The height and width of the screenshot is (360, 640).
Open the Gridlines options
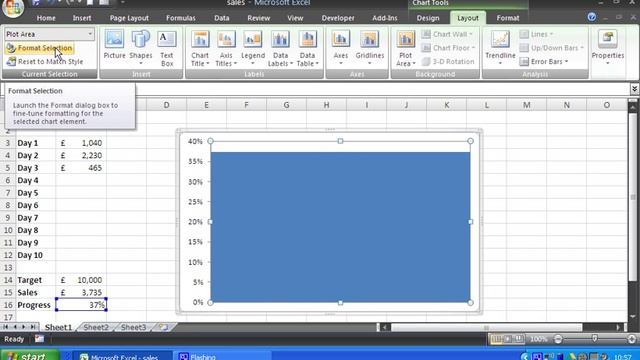tap(369, 47)
